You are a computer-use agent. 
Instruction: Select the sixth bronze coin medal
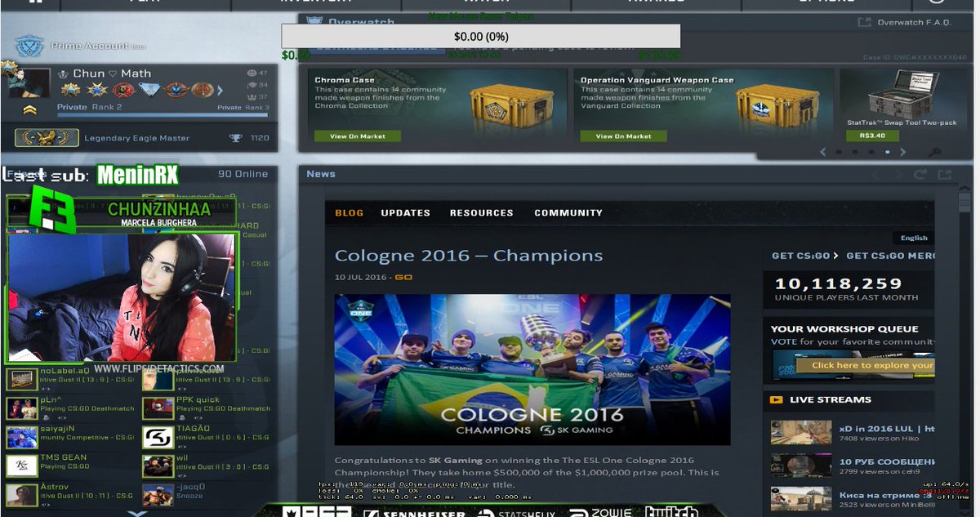tap(202, 90)
